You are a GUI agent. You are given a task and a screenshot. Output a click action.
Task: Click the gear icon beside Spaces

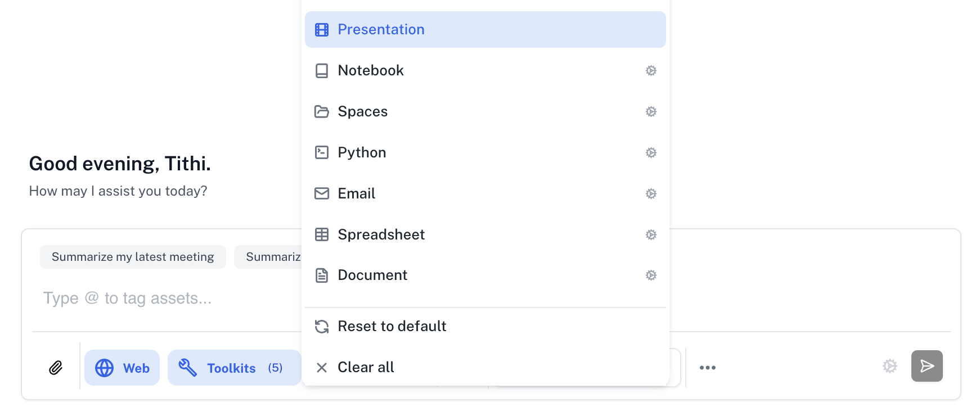tap(651, 112)
